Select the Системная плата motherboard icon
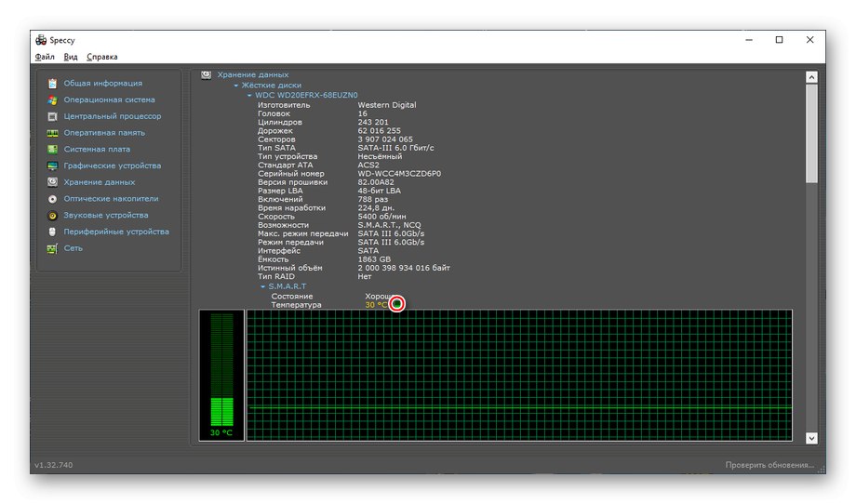This screenshot has height=504, width=856. pyautogui.click(x=52, y=150)
